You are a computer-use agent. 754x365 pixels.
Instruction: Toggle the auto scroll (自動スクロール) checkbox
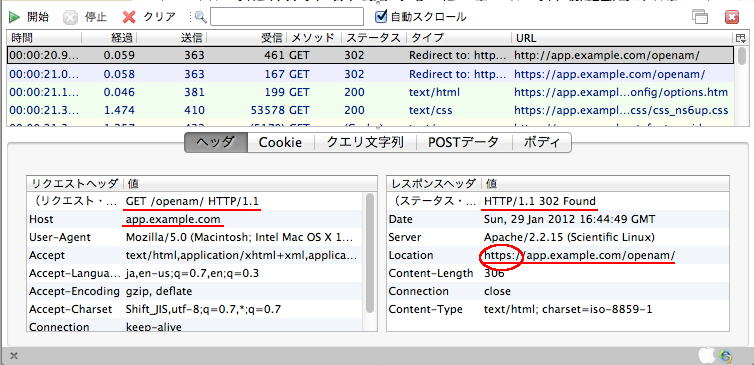click(x=381, y=17)
